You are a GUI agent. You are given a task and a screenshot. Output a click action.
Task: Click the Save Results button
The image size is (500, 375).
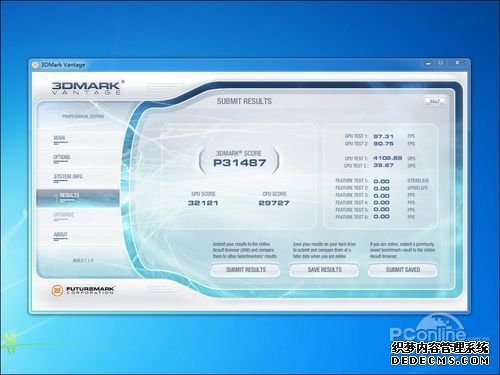click(x=324, y=270)
